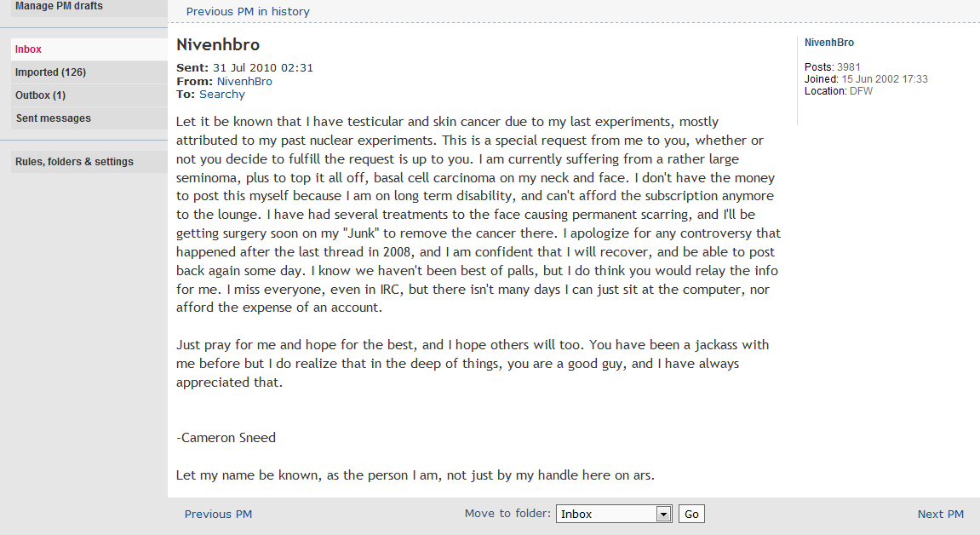Viewport: 980px width, 535px height.
Task: Open the Imported (126) folder
Action: (x=50, y=72)
